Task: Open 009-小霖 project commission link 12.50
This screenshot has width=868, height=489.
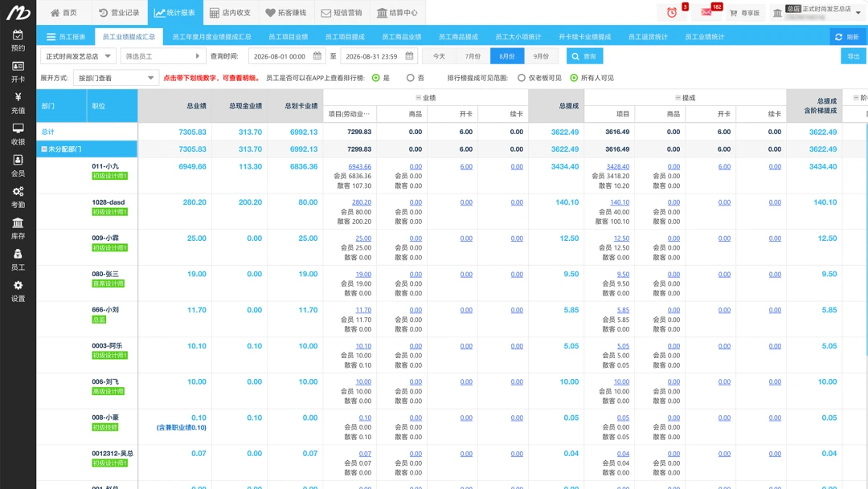Action: (x=621, y=238)
